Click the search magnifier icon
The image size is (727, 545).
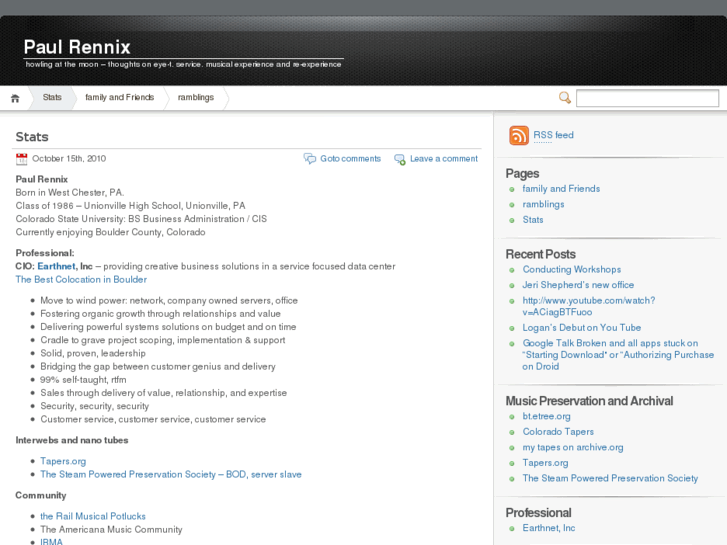tap(564, 98)
